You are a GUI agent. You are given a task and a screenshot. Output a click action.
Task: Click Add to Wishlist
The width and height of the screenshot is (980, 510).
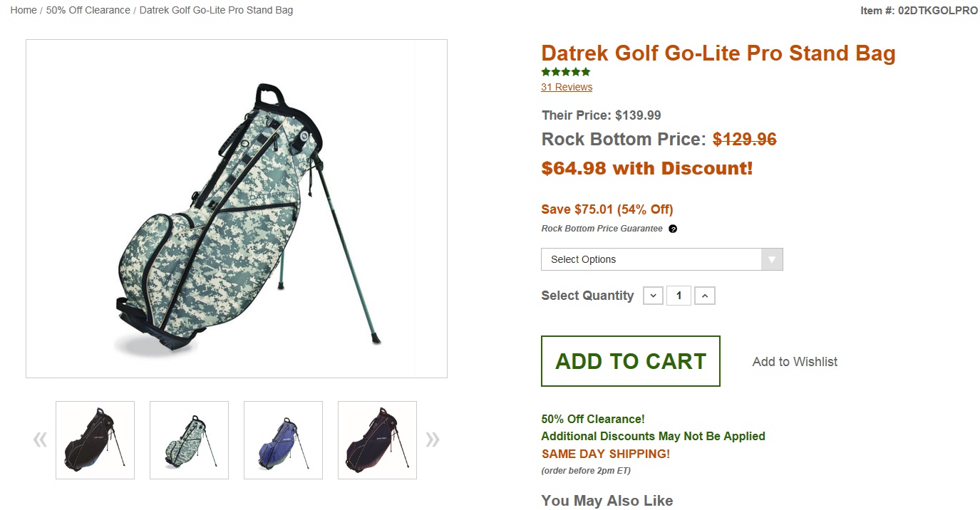pyautogui.click(x=795, y=362)
